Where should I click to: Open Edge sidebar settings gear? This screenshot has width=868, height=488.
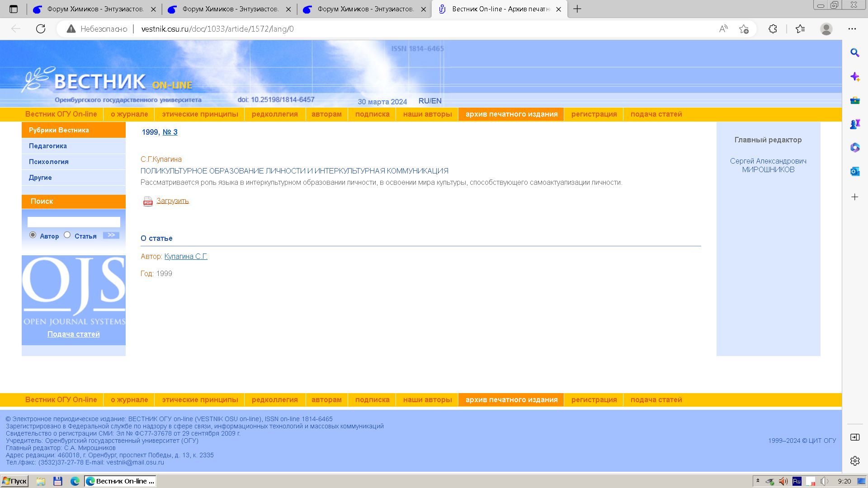854,461
